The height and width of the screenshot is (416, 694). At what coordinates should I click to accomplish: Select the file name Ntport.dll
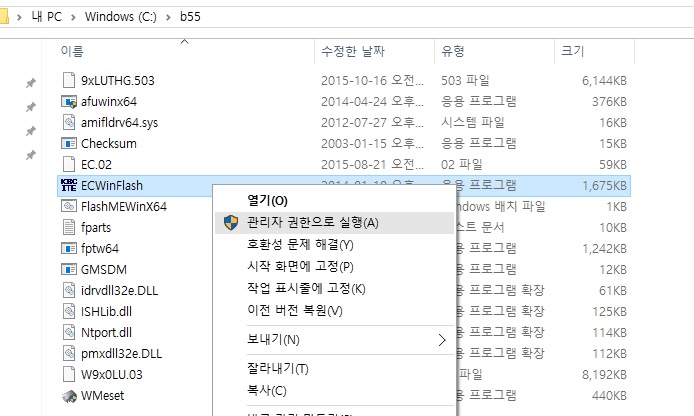[x=107, y=332]
